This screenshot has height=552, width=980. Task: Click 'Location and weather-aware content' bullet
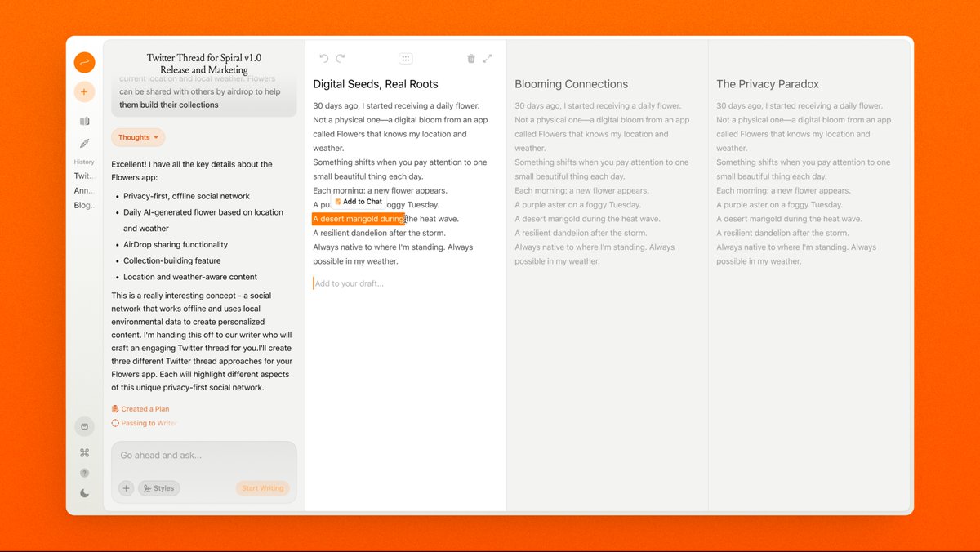coord(190,277)
